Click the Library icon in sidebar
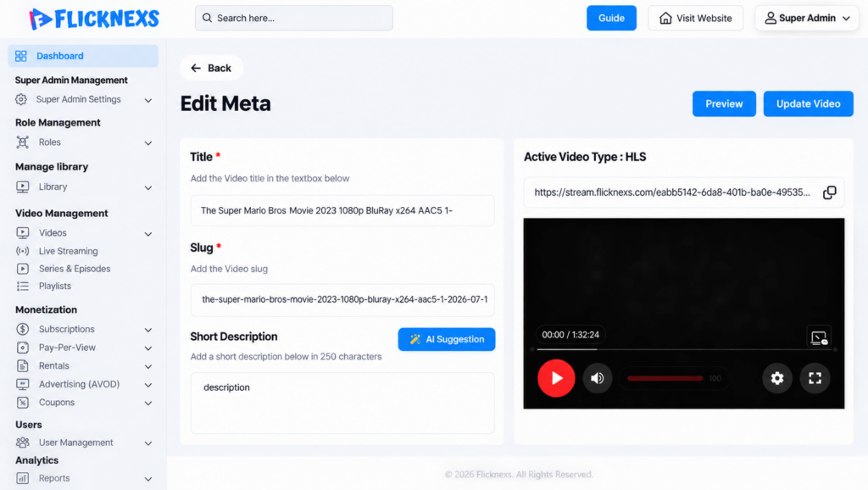Image resolution: width=868 pixels, height=490 pixels. coord(22,187)
